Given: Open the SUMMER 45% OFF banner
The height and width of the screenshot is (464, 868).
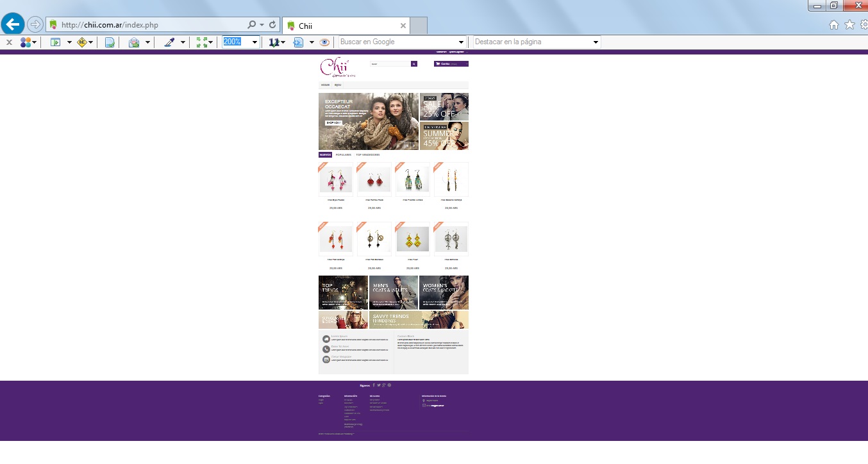Looking at the screenshot, I should tap(444, 136).
